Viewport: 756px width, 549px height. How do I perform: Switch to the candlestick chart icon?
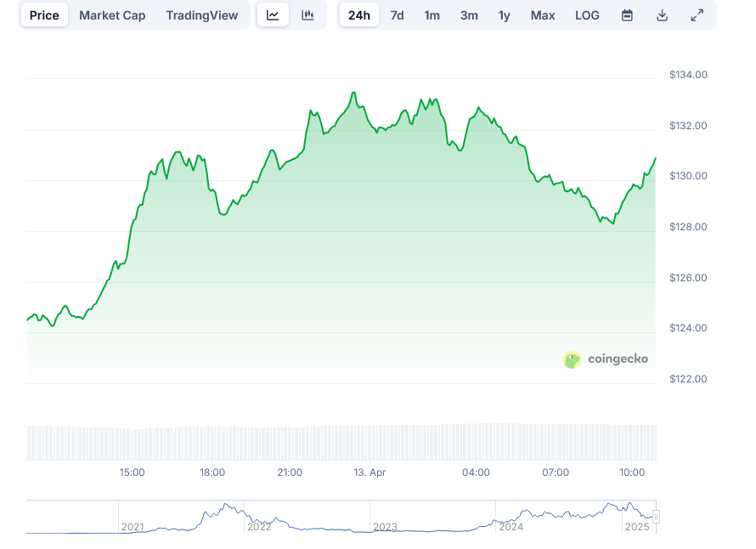coord(308,15)
